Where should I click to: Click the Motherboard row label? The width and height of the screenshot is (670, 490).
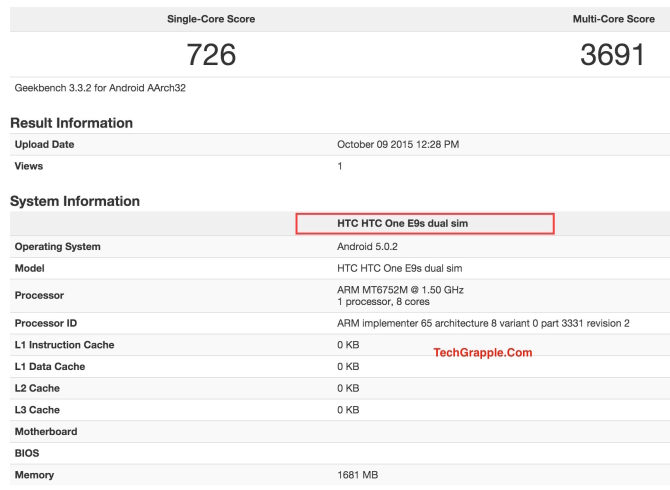46,432
